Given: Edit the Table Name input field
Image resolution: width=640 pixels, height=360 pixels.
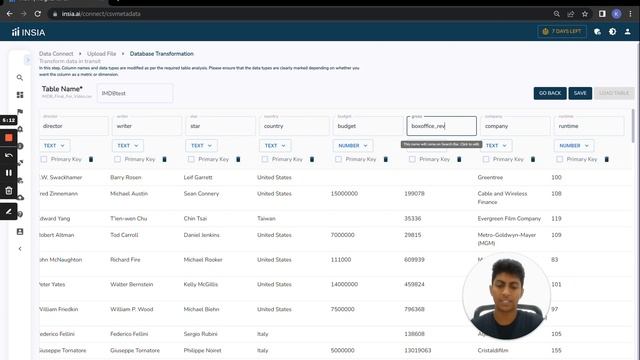Looking at the screenshot, I should point(135,93).
